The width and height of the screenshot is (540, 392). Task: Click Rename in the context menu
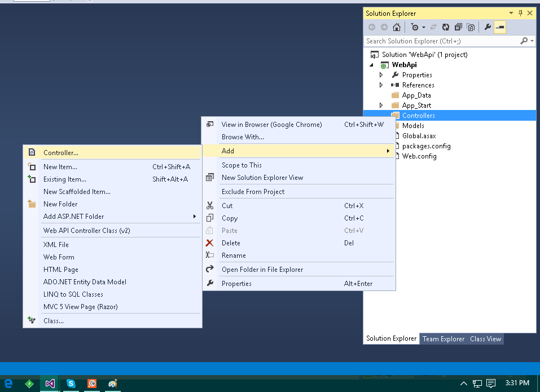point(234,256)
